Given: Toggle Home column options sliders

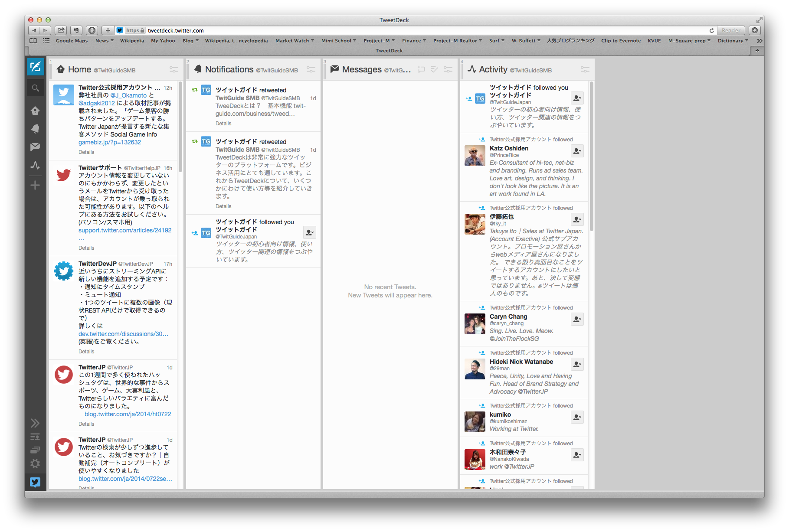Looking at the screenshot, I should tap(174, 69).
